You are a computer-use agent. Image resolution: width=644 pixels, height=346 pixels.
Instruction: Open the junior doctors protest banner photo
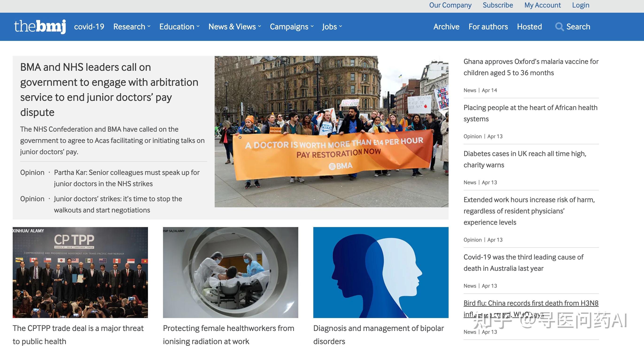pyautogui.click(x=331, y=132)
